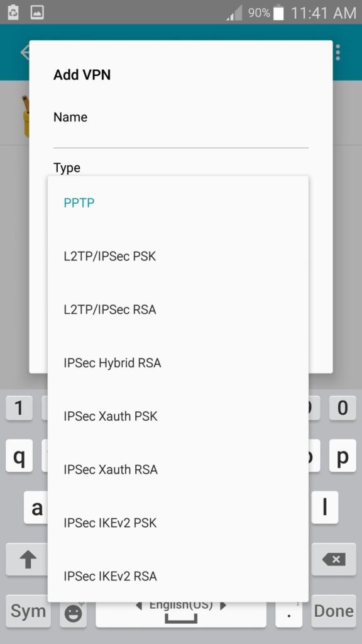Tap the number 0 key
This screenshot has height=644, width=362.
[343, 408]
